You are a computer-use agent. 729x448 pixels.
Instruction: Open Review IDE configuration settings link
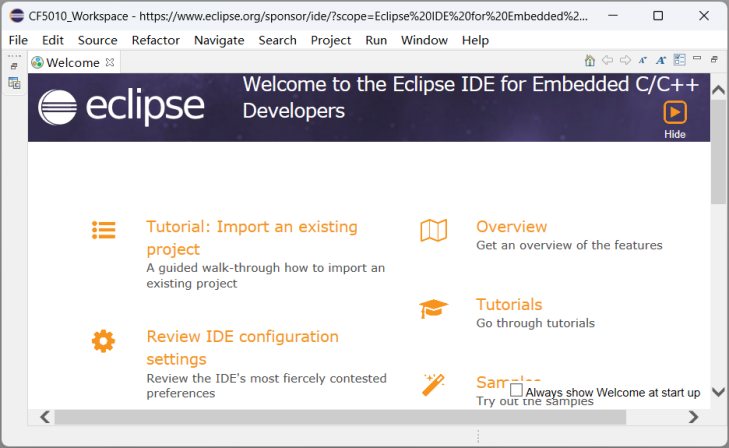click(x=242, y=348)
